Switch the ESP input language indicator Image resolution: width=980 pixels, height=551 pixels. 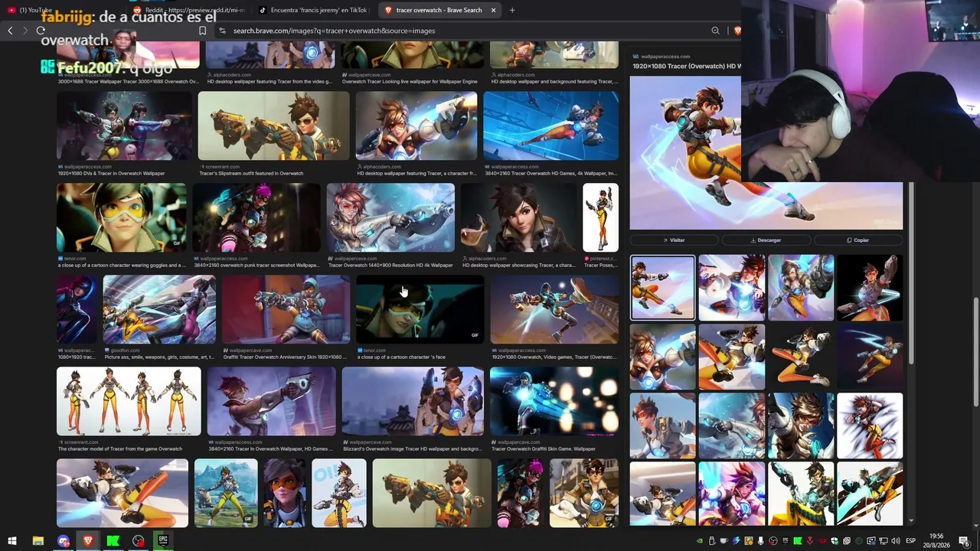coord(911,541)
